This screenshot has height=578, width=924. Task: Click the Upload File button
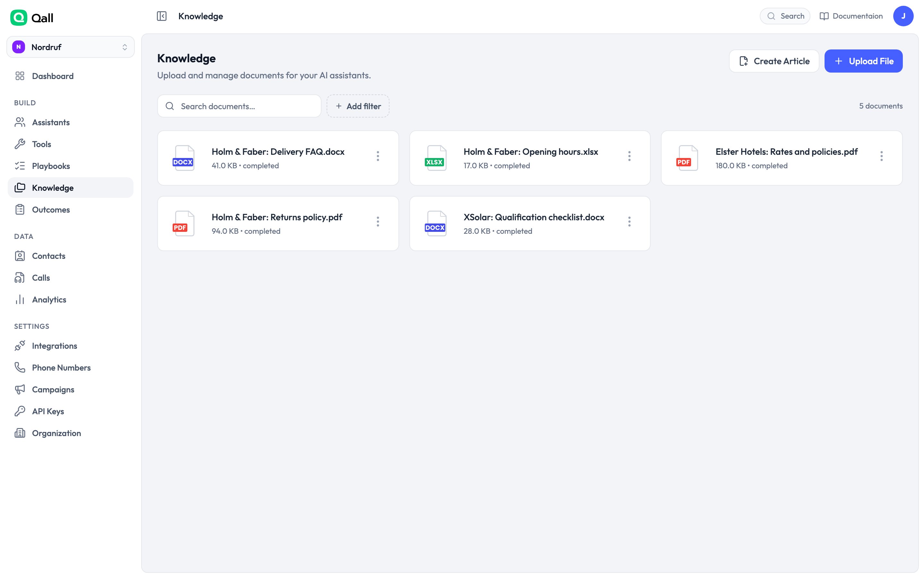863,61
